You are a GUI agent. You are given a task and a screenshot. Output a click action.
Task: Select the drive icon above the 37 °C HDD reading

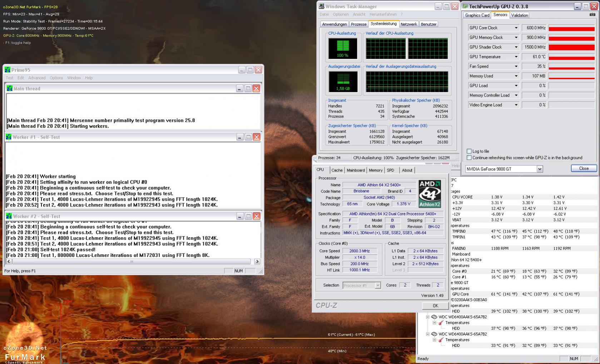click(x=434, y=317)
